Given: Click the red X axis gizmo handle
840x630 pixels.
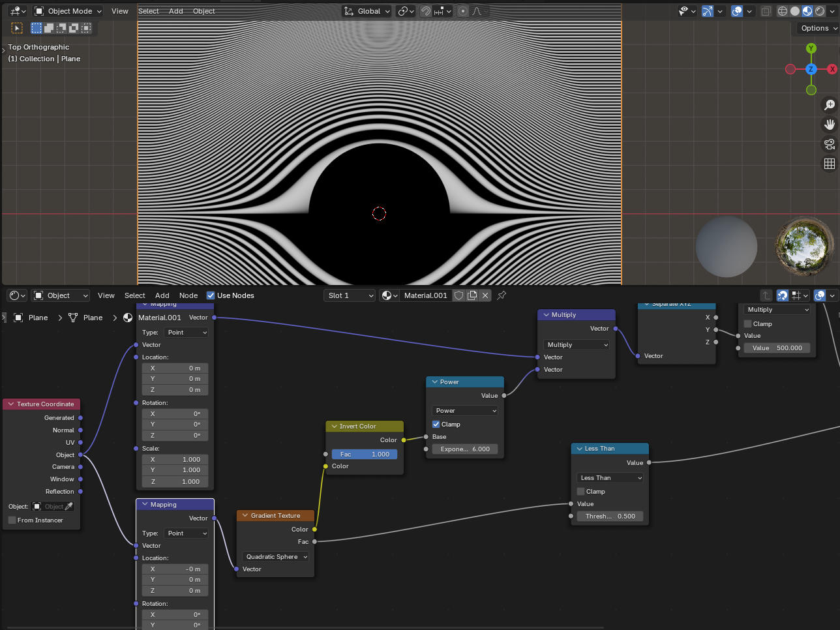Looking at the screenshot, I should 832,69.
